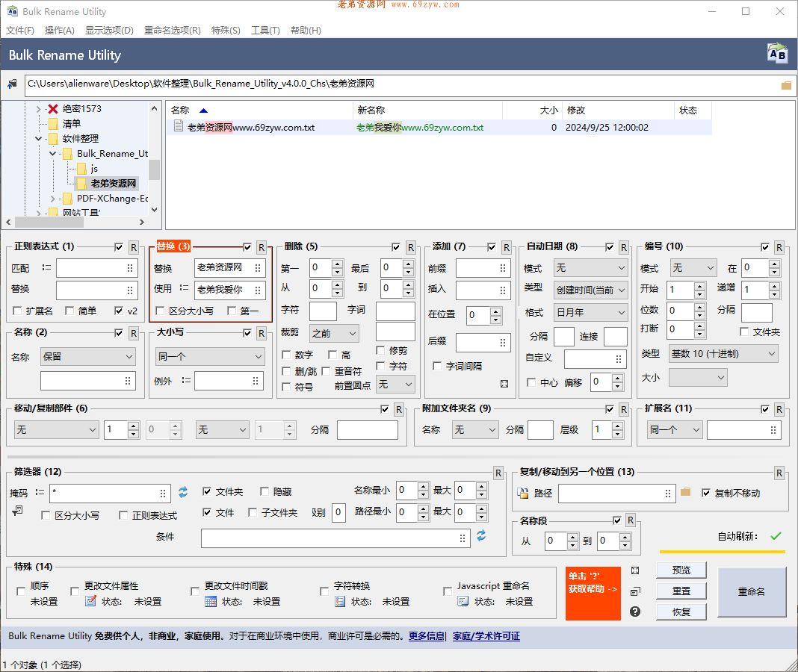Click the expand icon in the 添加 (7) panel
798x672 pixels.
tap(504, 384)
